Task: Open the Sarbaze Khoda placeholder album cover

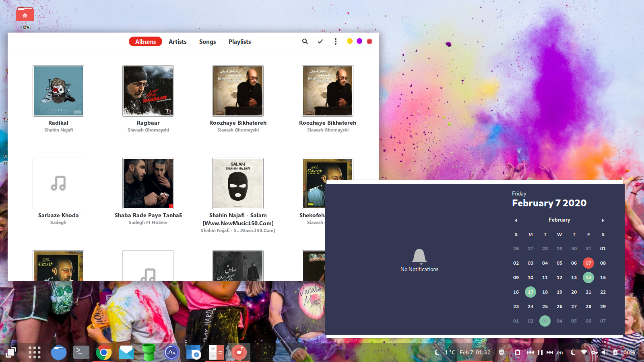Action: point(58,183)
